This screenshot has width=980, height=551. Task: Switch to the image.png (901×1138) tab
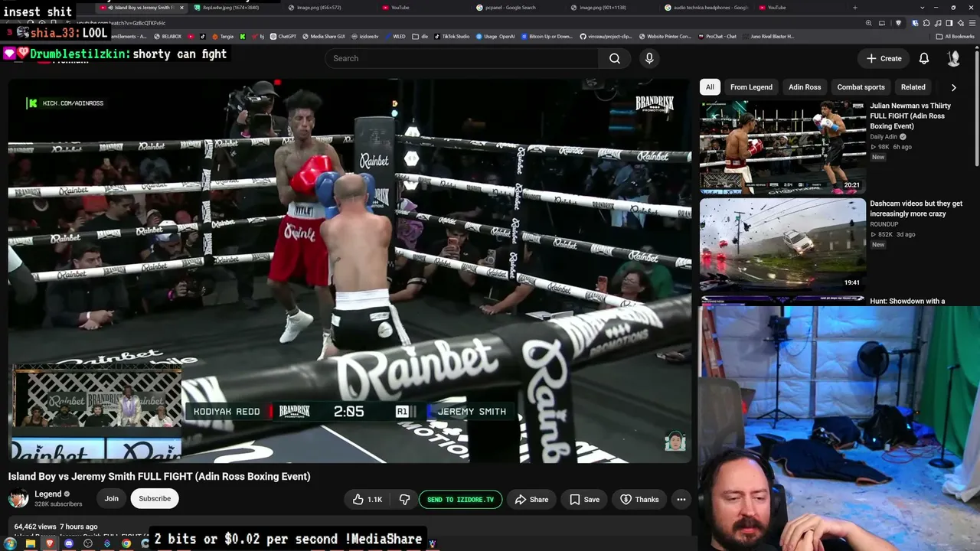(603, 8)
